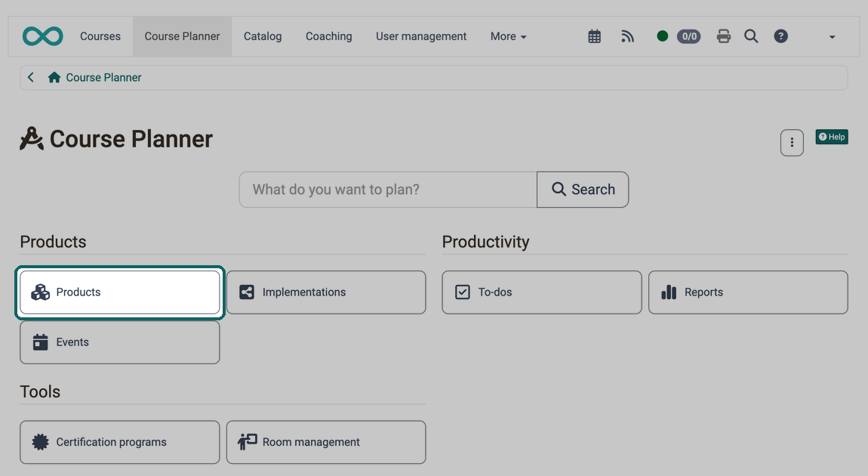Focus the 'What do you want to plan?' field

pyautogui.click(x=388, y=190)
